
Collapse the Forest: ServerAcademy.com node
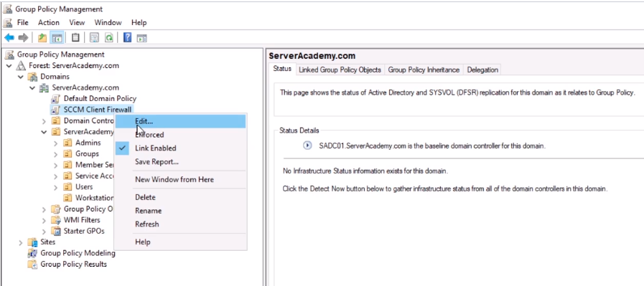(x=9, y=66)
